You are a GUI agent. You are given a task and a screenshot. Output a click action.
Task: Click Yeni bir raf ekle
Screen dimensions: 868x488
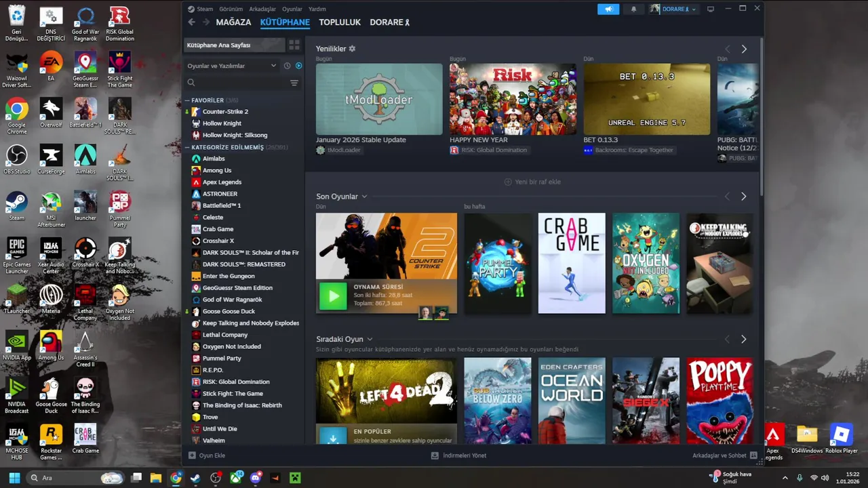click(532, 182)
